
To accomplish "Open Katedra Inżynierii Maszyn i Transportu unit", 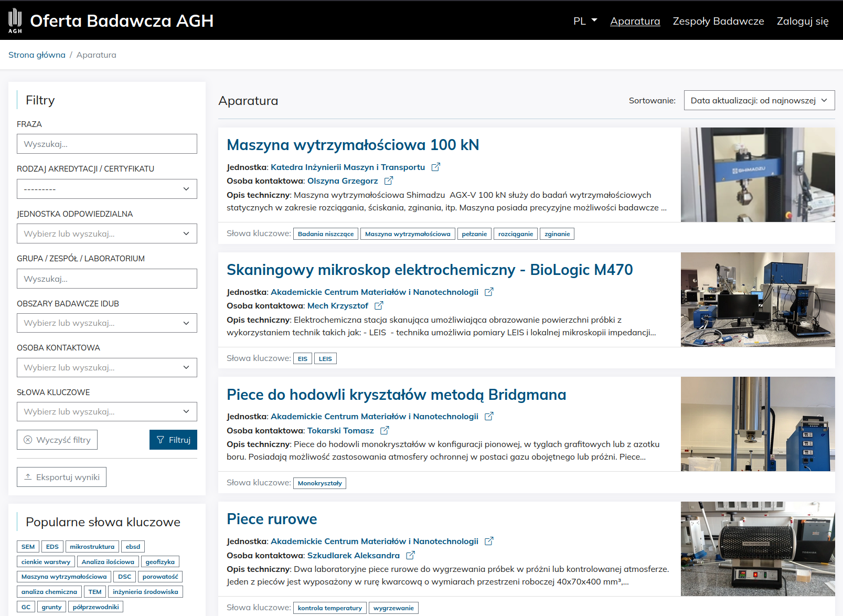I will 348,167.
